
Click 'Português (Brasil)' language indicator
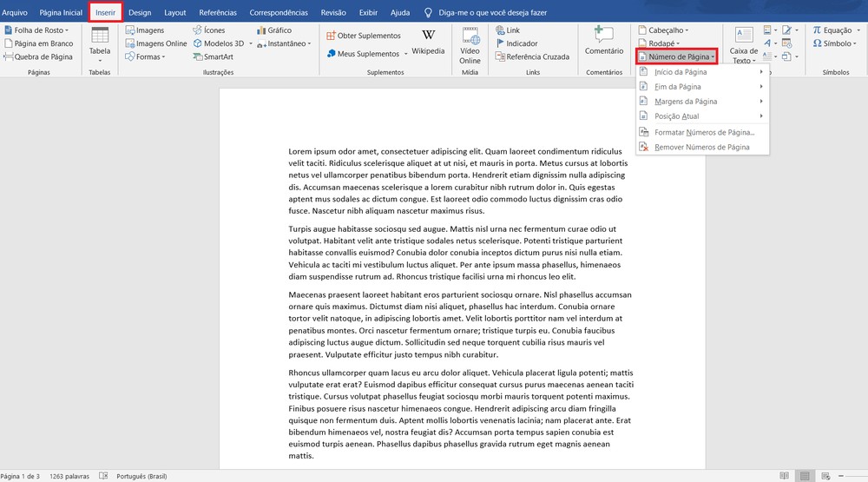(141, 476)
